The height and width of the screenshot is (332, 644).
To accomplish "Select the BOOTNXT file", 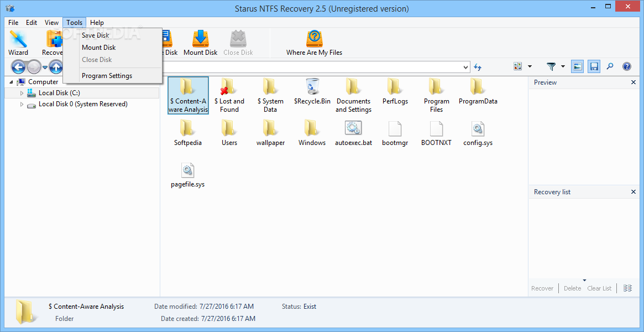I will point(436,133).
